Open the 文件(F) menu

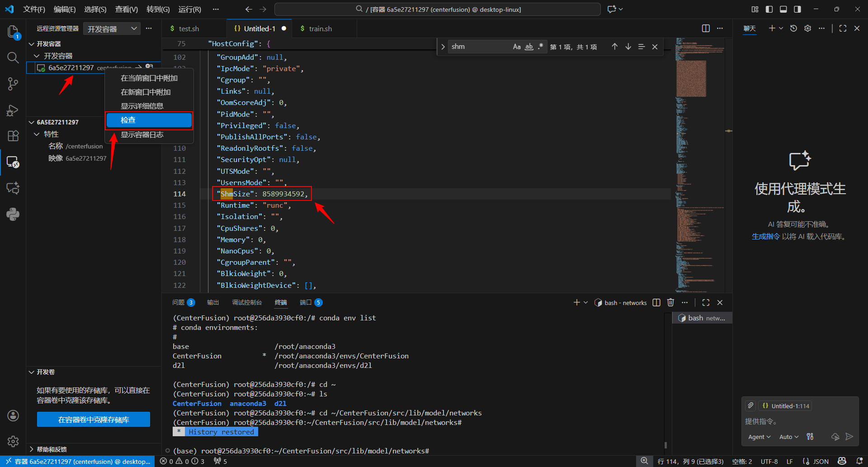point(34,9)
